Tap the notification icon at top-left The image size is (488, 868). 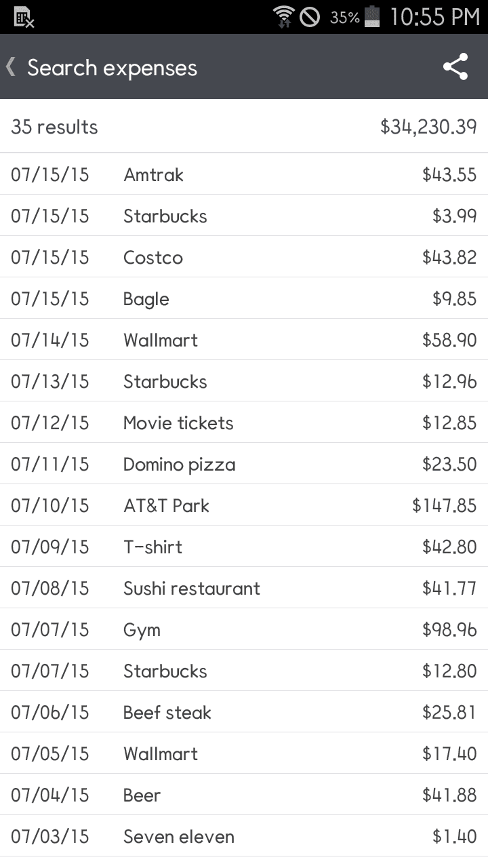[24, 18]
